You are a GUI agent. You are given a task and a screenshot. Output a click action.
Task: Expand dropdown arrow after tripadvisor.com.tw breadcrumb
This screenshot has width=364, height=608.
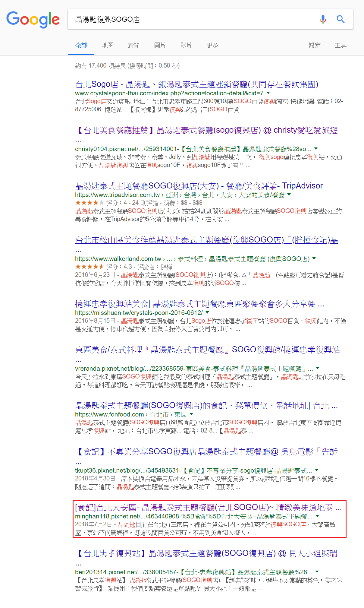click(289, 195)
